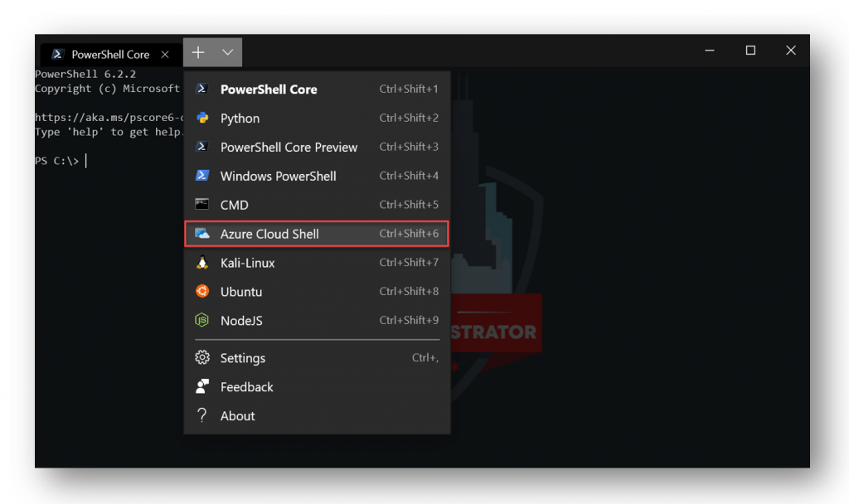The width and height of the screenshot is (849, 504).
Task: Open the About menu entry
Action: pyautogui.click(x=317, y=415)
